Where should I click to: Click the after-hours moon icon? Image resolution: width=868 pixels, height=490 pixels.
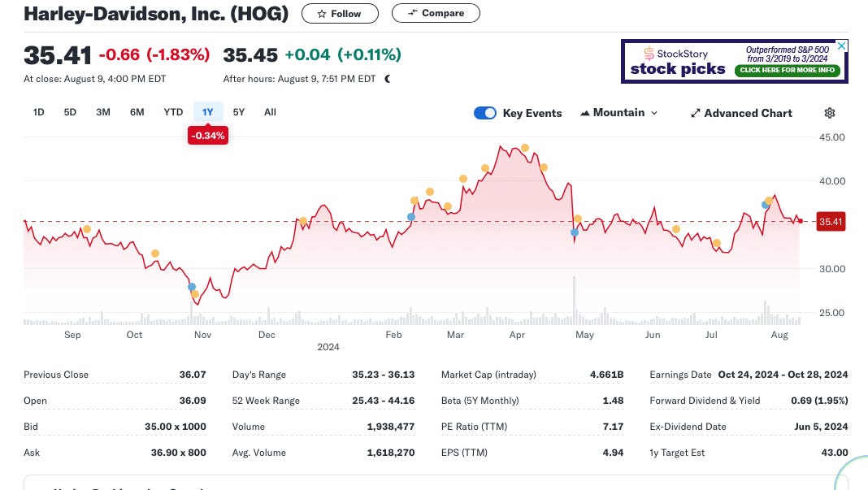388,79
